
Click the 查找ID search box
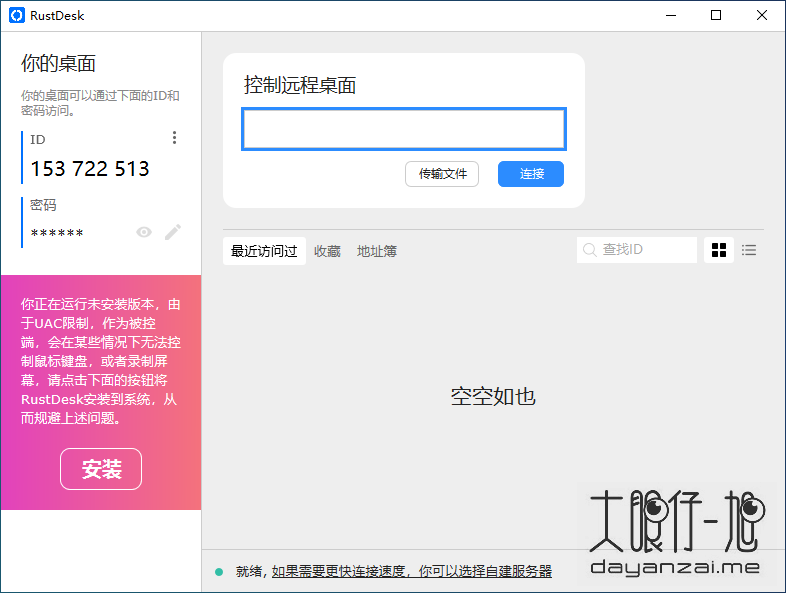[637, 250]
